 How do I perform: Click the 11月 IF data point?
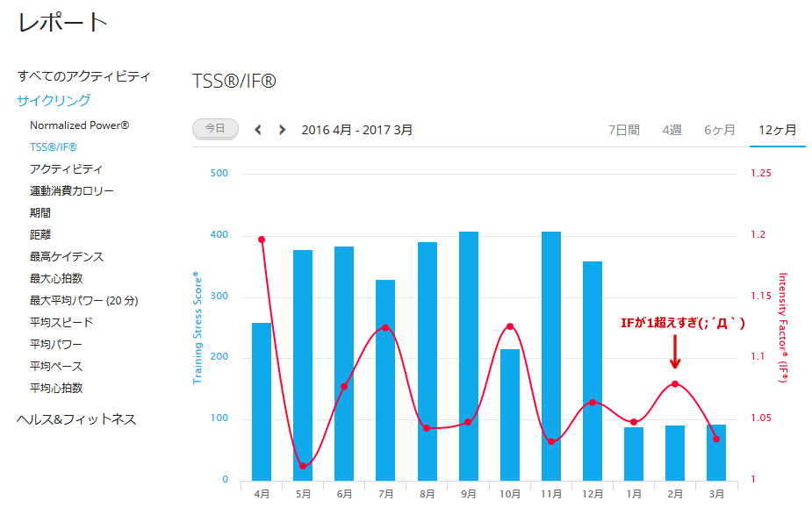[551, 441]
